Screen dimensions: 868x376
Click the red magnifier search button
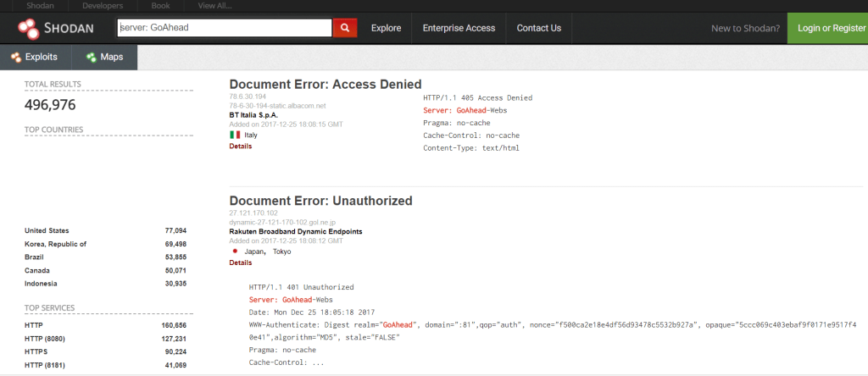[x=345, y=28]
